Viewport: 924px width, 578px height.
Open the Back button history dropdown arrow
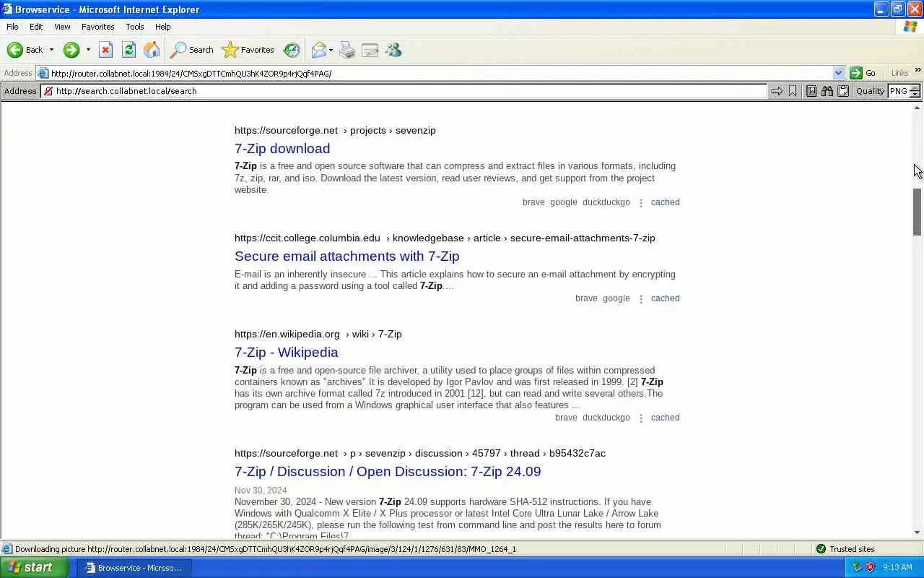click(51, 50)
